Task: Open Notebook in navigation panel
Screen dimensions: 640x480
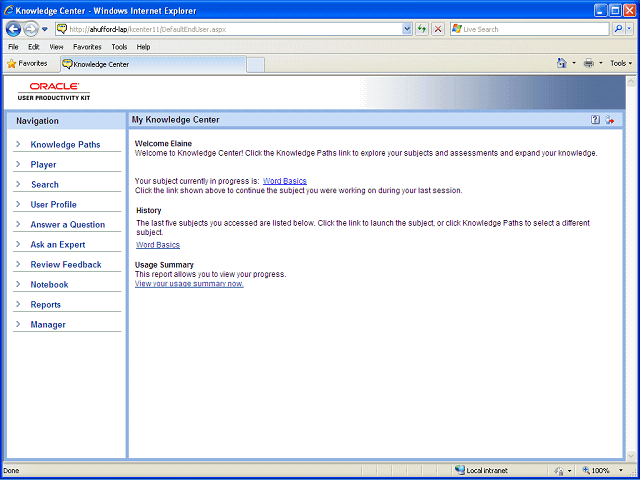Action: [49, 284]
